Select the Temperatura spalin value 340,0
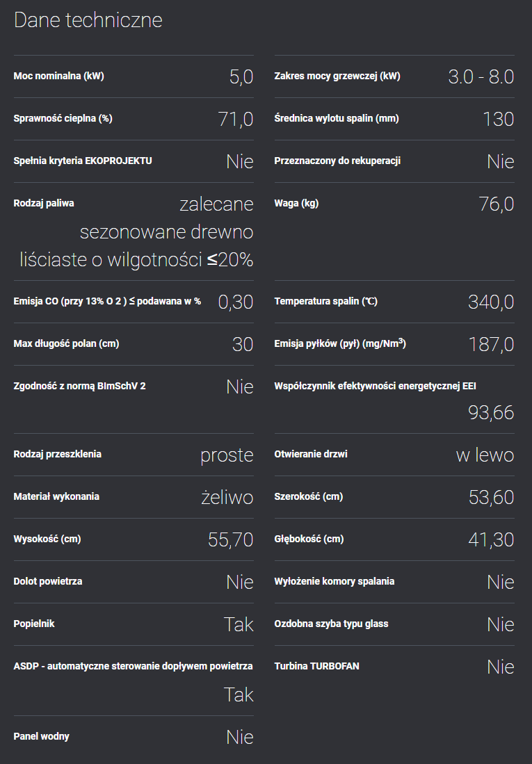The height and width of the screenshot is (764, 532). pyautogui.click(x=491, y=302)
